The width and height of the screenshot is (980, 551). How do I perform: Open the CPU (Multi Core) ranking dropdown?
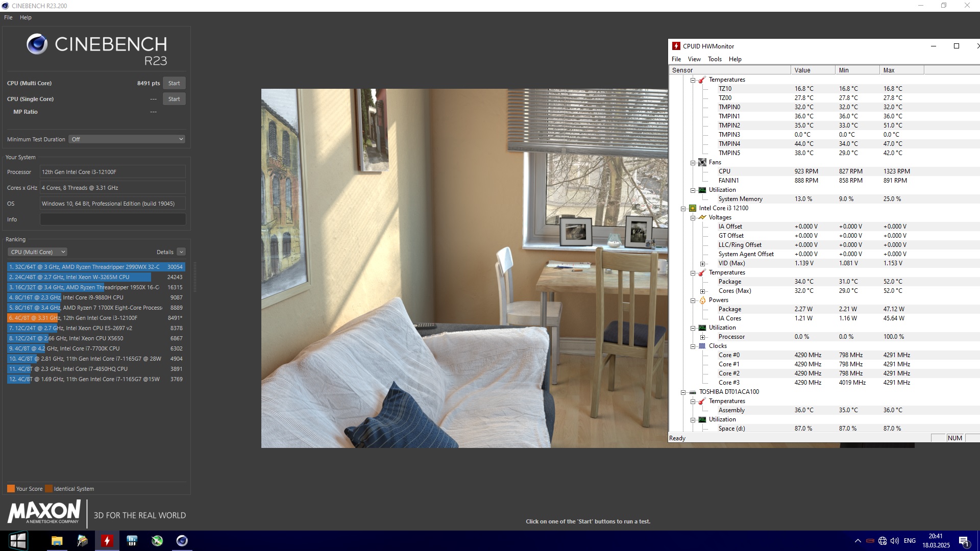pos(37,252)
